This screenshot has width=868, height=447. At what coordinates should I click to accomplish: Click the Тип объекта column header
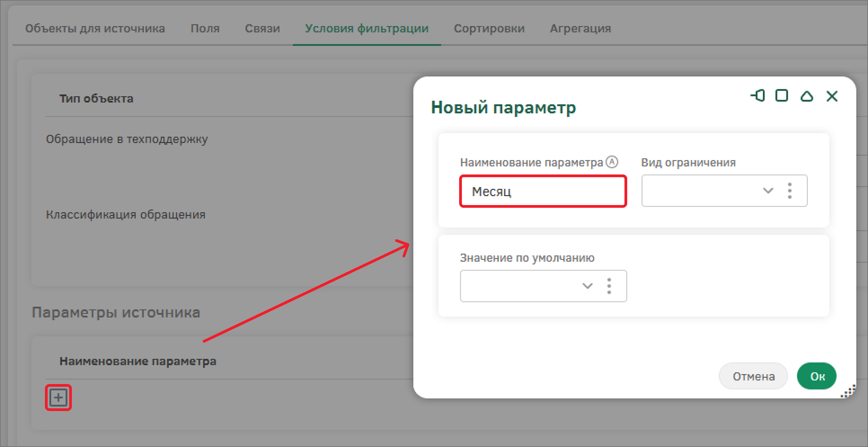point(96,98)
